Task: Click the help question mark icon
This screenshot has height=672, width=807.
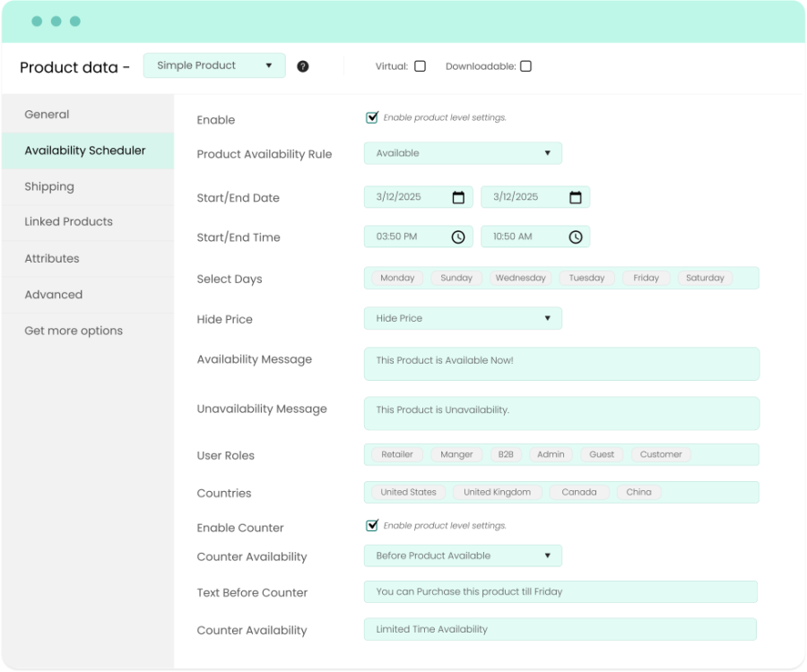Action: [x=303, y=66]
